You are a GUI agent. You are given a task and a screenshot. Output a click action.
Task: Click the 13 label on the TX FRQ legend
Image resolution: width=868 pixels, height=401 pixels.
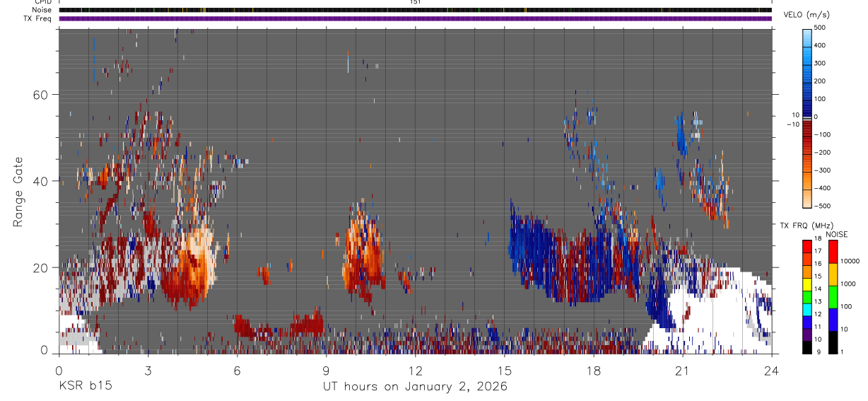click(x=818, y=301)
